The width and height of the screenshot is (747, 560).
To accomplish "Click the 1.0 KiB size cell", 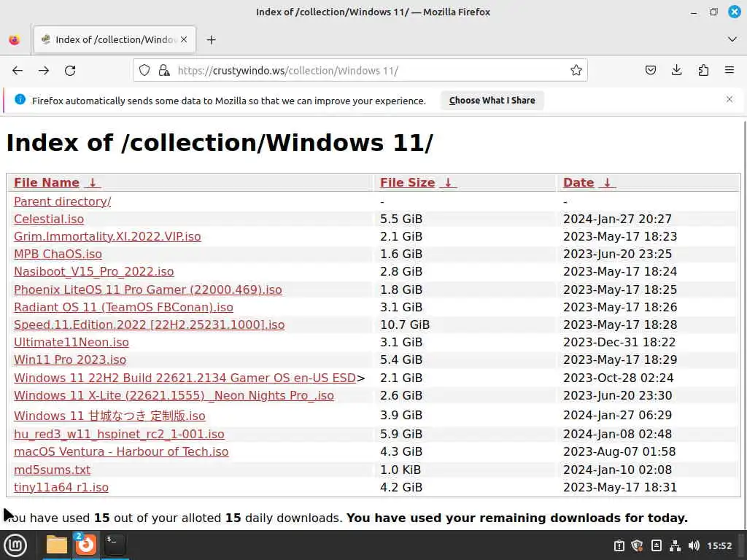I will point(400,470).
